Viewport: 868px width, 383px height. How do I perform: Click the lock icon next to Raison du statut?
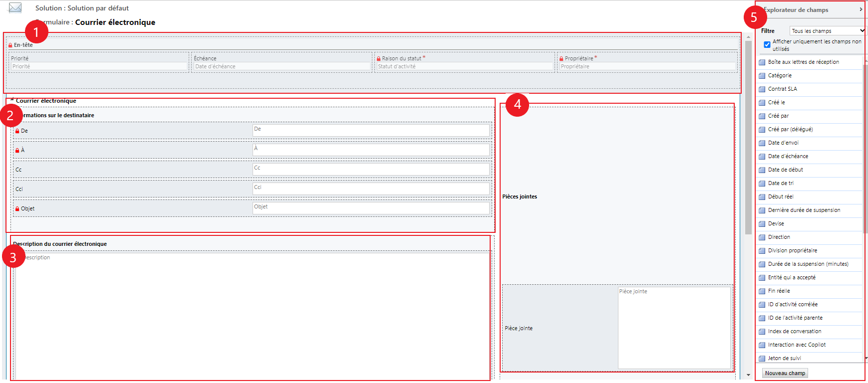pyautogui.click(x=378, y=59)
